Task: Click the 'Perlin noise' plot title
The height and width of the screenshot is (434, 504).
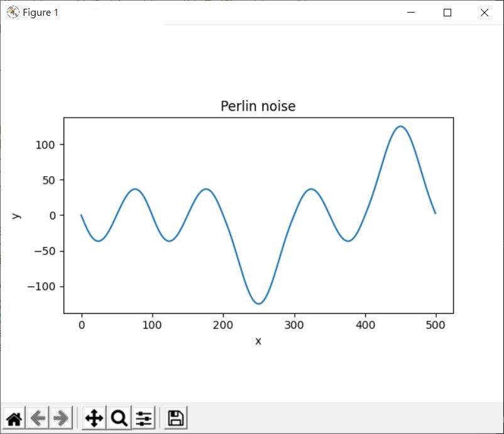Action: pos(258,106)
